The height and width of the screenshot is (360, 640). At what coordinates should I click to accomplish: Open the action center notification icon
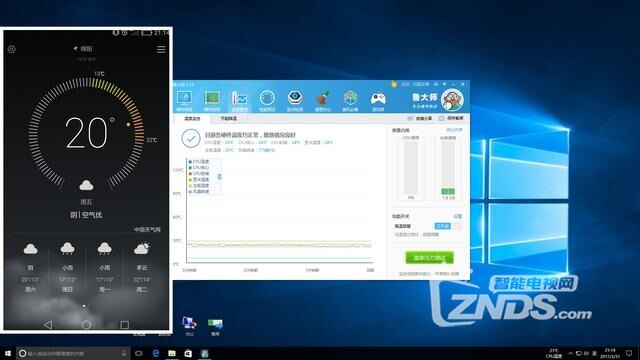click(x=629, y=353)
